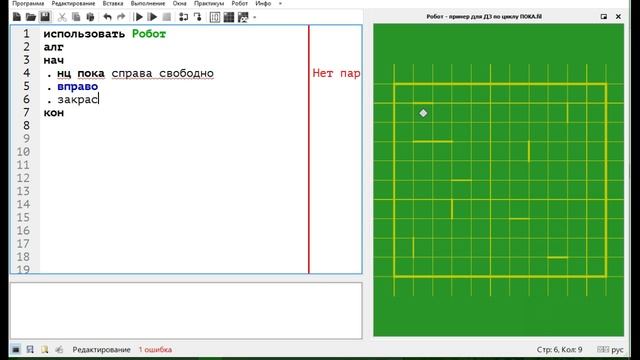Screen dimensions: 640x360
Task: Click the Step into toolbar icon
Action: pos(184,17)
